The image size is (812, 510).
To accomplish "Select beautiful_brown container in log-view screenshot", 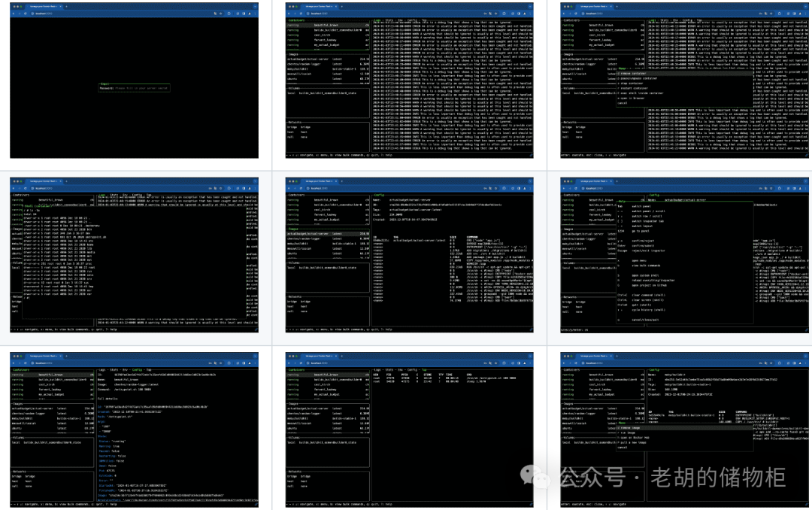I will tap(329, 25).
